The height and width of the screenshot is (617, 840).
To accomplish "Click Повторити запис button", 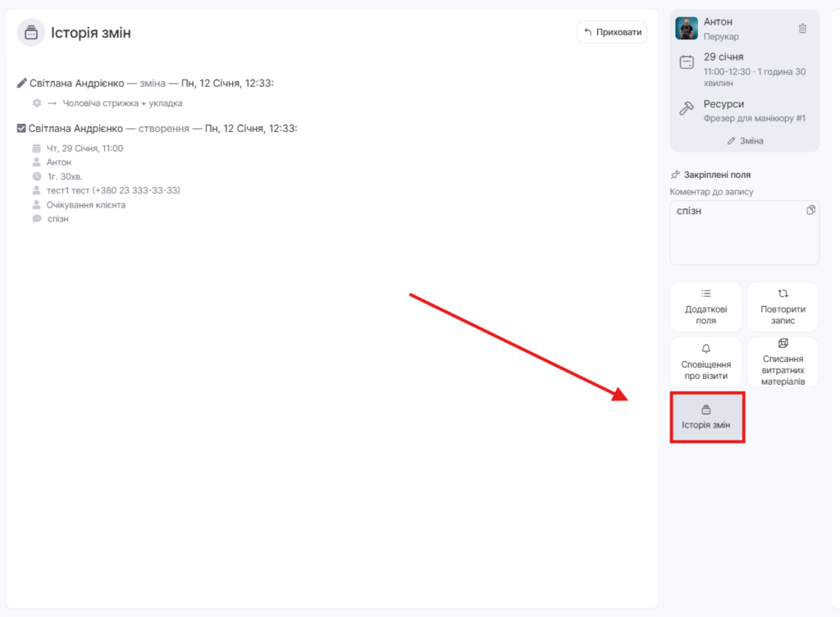I will tap(783, 307).
